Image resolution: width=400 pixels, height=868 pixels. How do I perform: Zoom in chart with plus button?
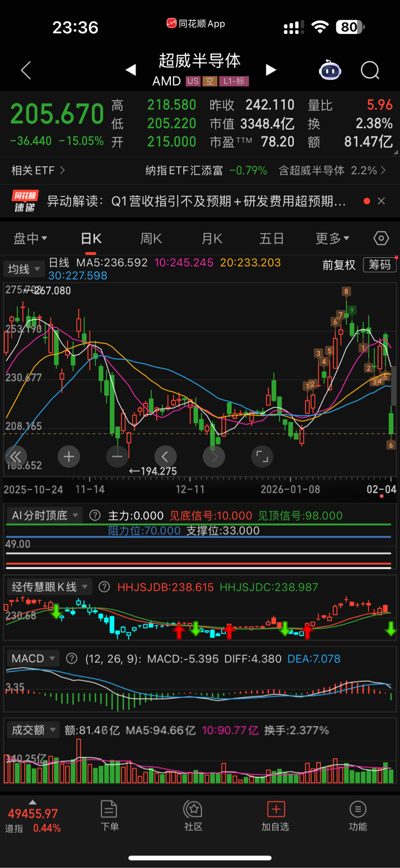point(69,457)
